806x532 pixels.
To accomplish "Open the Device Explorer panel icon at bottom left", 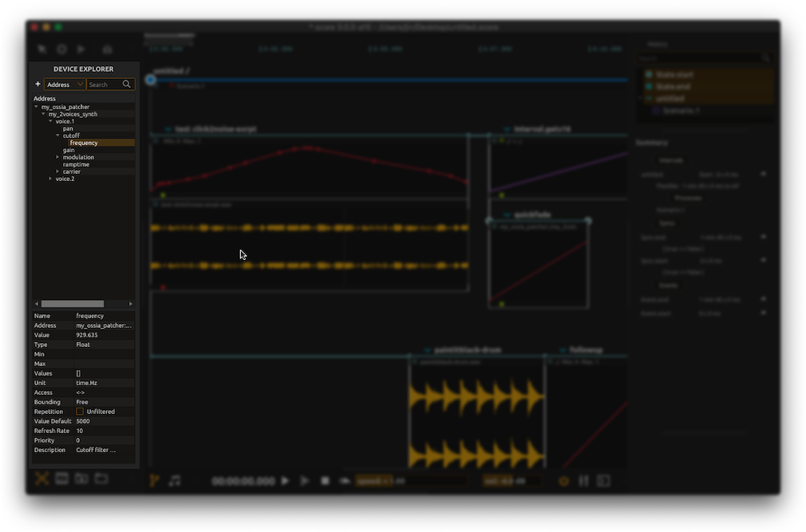I will (41, 479).
